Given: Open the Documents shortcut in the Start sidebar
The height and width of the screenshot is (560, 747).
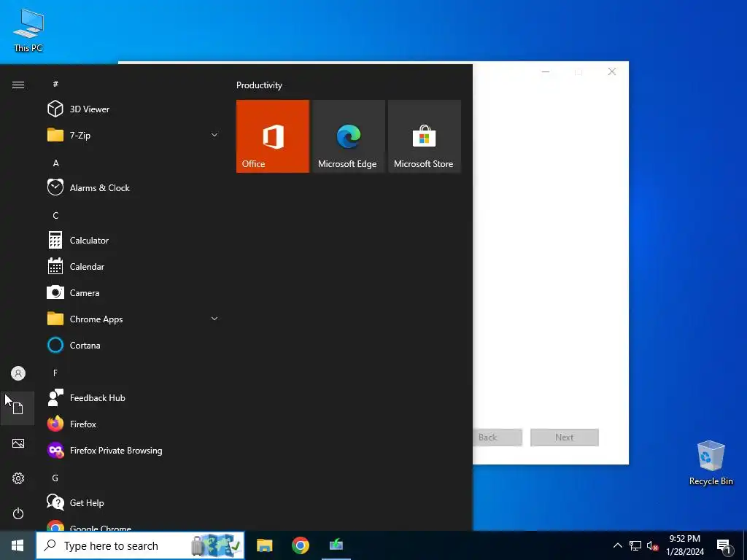Looking at the screenshot, I should pyautogui.click(x=18, y=408).
